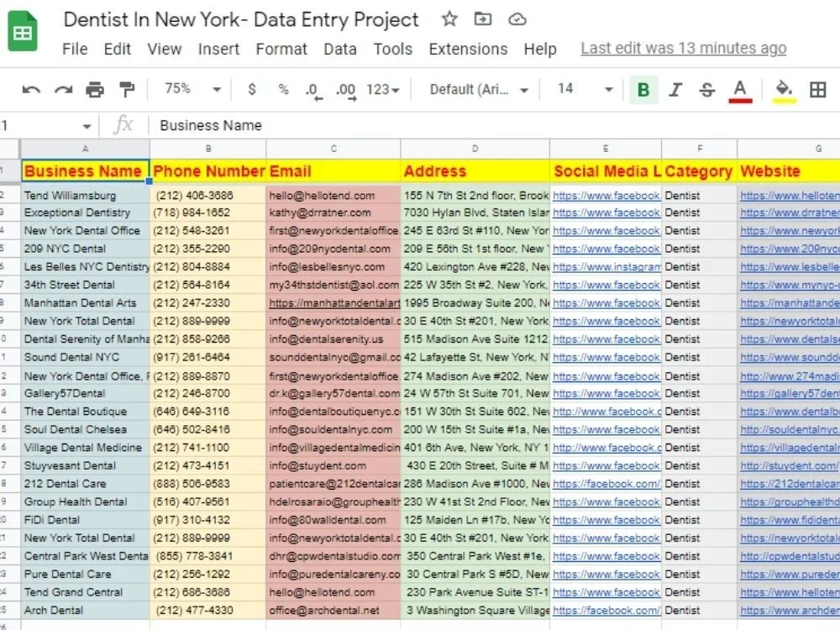The height and width of the screenshot is (630, 840).
Task: Open the Edit menu
Action: [x=118, y=50]
